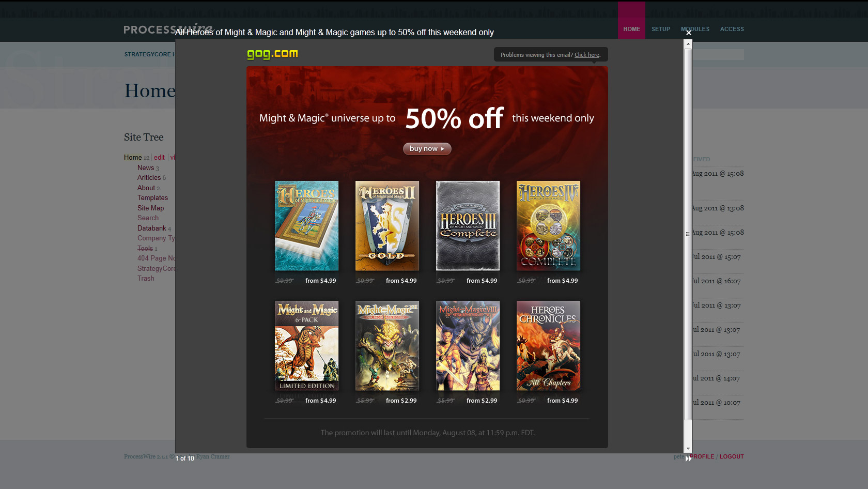Open the ACCESS tab in ProcessWire
This screenshot has width=868, height=489.
(732, 29)
